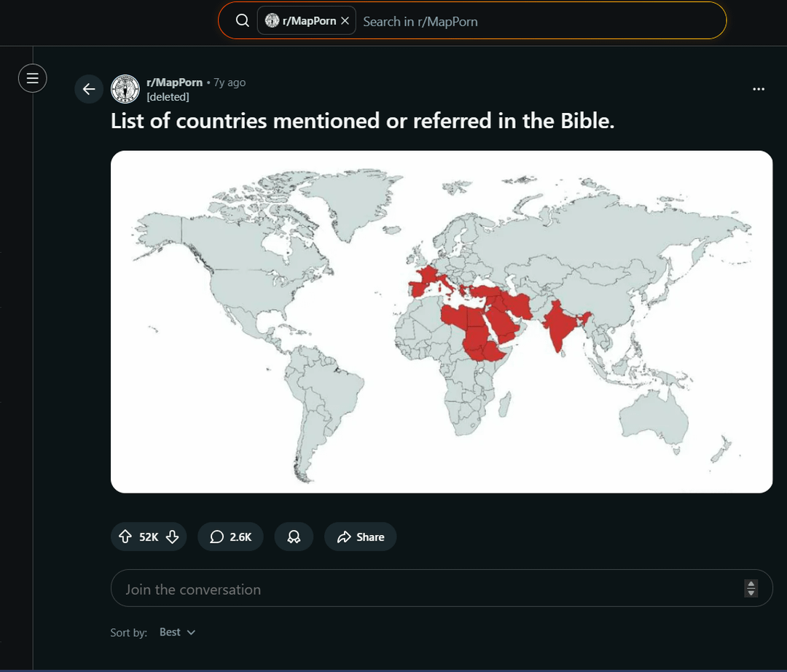Click the 7y ago timestamp

tap(230, 82)
